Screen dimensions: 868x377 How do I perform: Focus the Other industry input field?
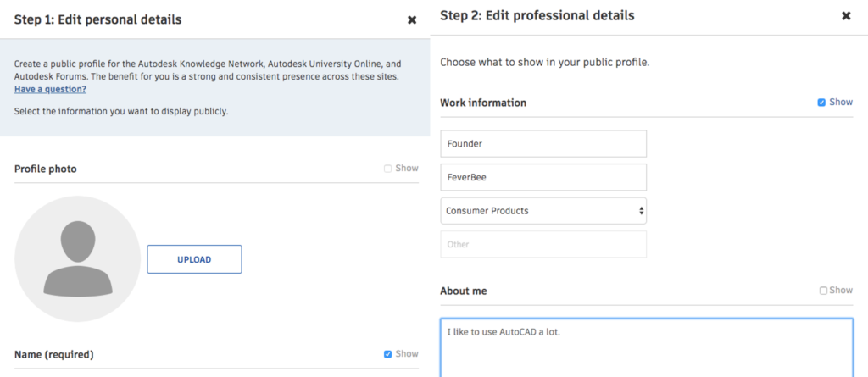point(542,245)
